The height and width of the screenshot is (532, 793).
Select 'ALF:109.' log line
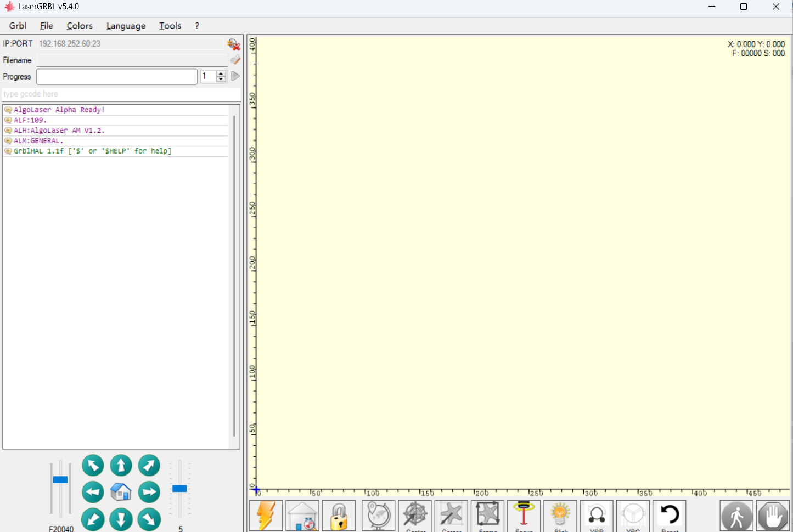116,120
